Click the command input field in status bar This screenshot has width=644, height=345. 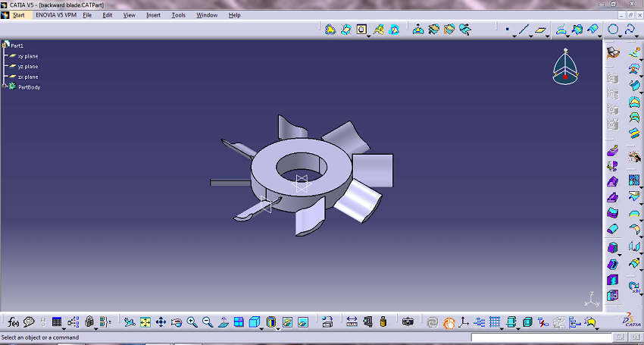(x=541, y=337)
